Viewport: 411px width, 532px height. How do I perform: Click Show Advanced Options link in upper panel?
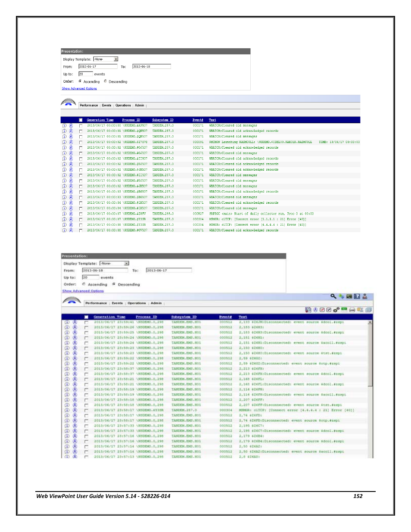(79, 88)
